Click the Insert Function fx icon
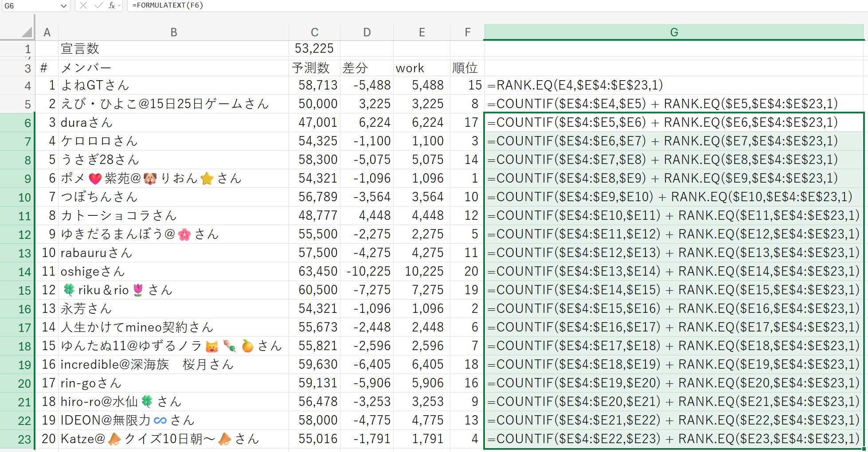868x452 pixels. tap(111, 6)
